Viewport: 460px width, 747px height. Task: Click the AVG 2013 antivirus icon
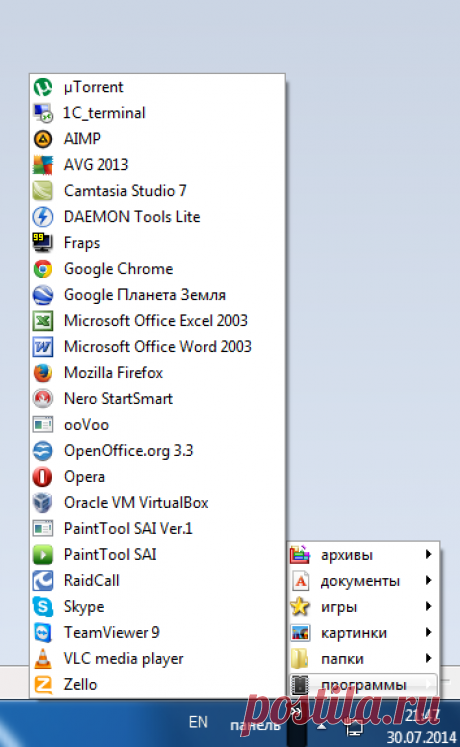pos(43,165)
